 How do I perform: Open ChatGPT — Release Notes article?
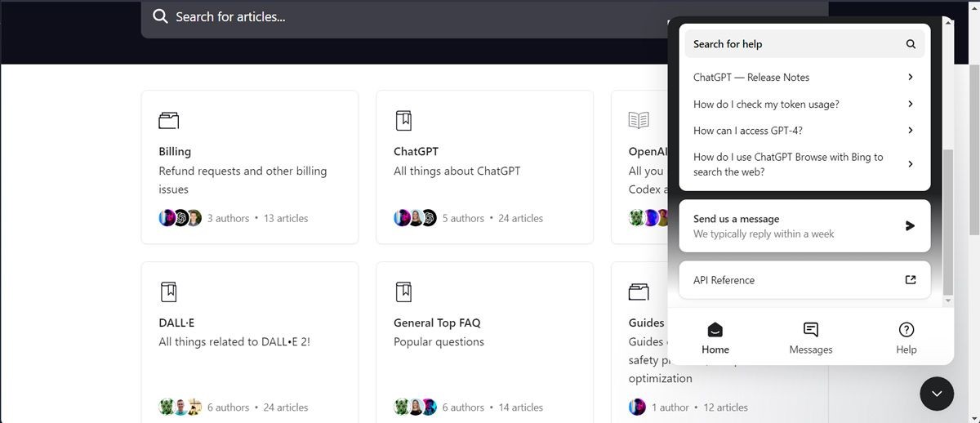point(804,77)
